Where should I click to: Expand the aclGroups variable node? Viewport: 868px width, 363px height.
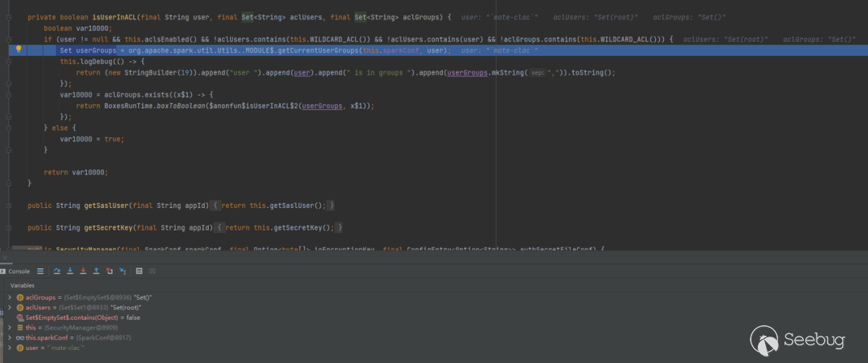coord(10,298)
